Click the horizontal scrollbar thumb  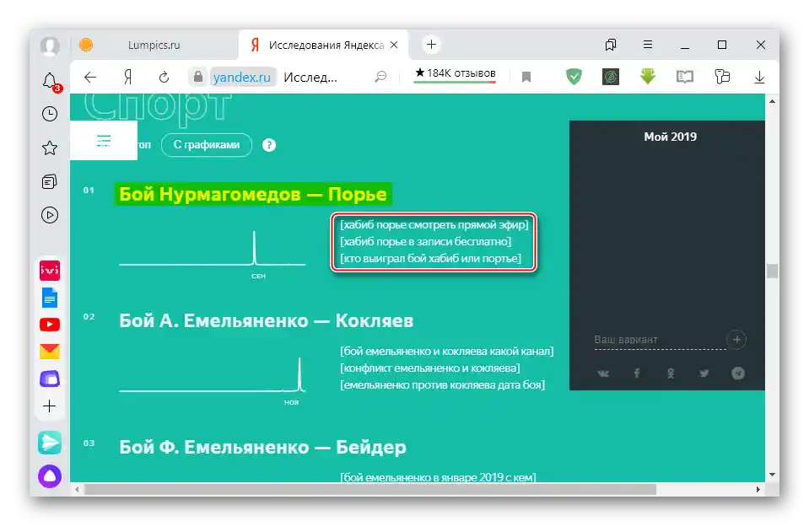coord(370,489)
